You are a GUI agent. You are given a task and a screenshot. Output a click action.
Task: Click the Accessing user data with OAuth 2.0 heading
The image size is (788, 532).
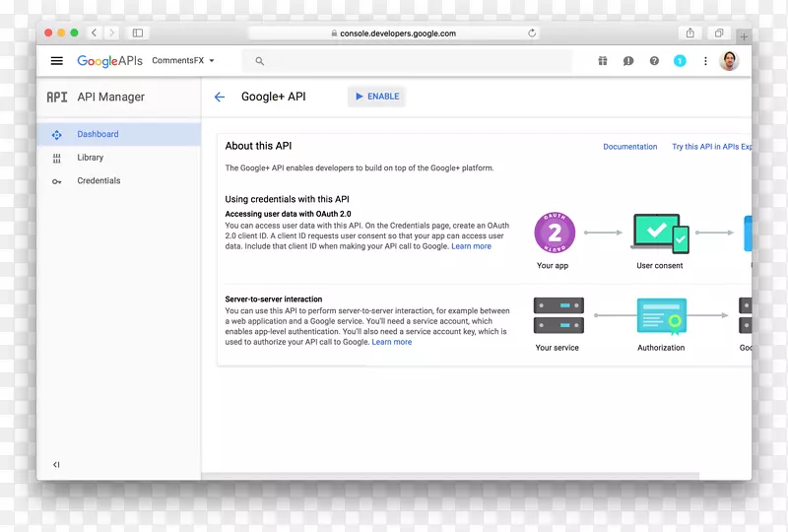click(x=288, y=214)
